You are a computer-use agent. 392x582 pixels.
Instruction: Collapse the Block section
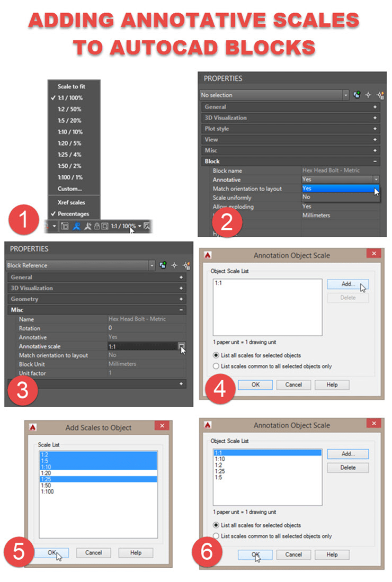point(375,161)
